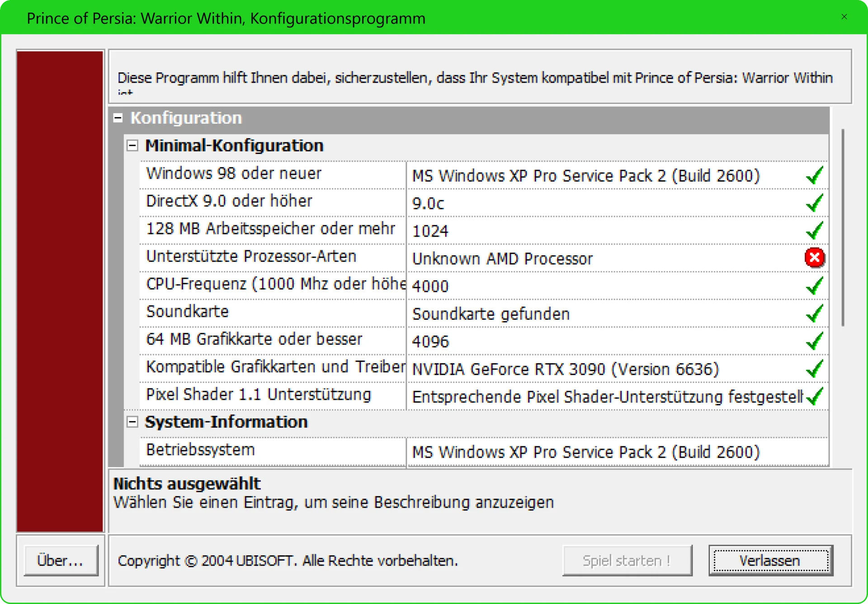Select the Konfiguration header label
Viewport: 868px width, 604px height.
click(x=186, y=118)
